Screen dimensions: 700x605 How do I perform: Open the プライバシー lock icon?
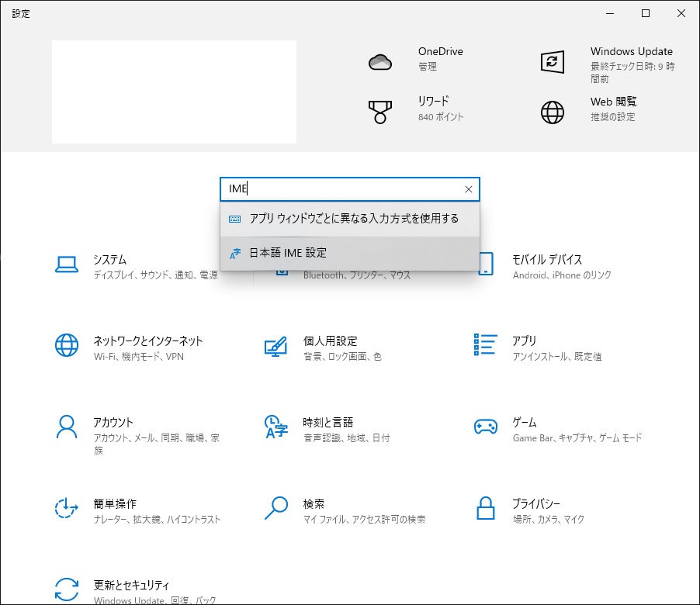(x=485, y=508)
